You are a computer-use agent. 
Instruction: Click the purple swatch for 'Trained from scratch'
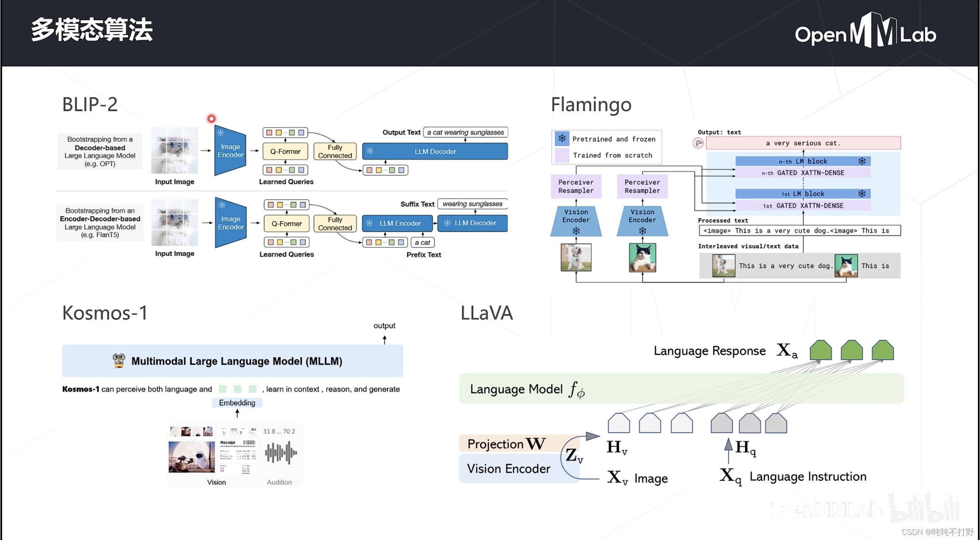562,155
